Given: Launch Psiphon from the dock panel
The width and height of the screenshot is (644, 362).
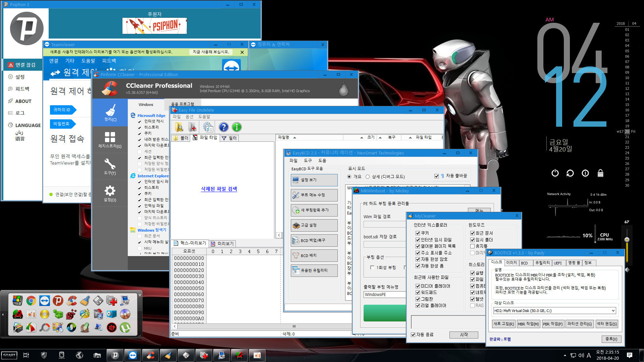Looking at the screenshot, I should (58, 301).
